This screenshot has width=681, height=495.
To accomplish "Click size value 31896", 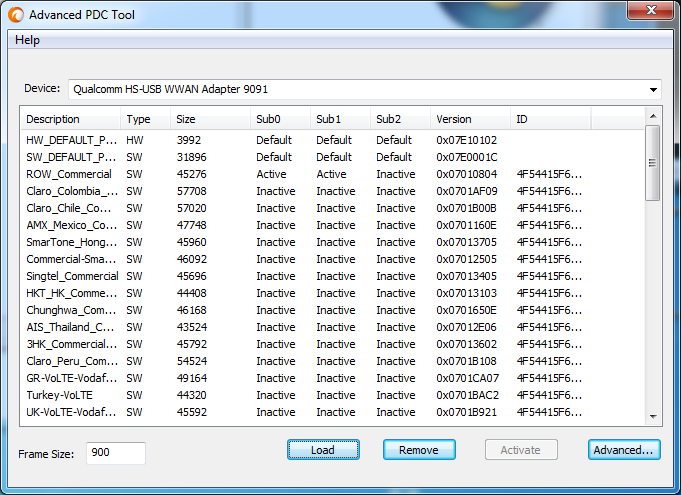I will 192,157.
